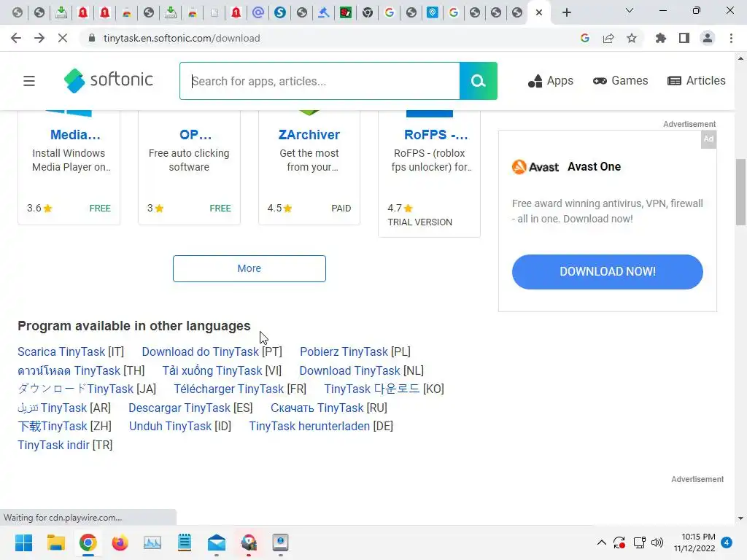The width and height of the screenshot is (747, 560).
Task: Click the Softonic logo
Action: click(109, 80)
